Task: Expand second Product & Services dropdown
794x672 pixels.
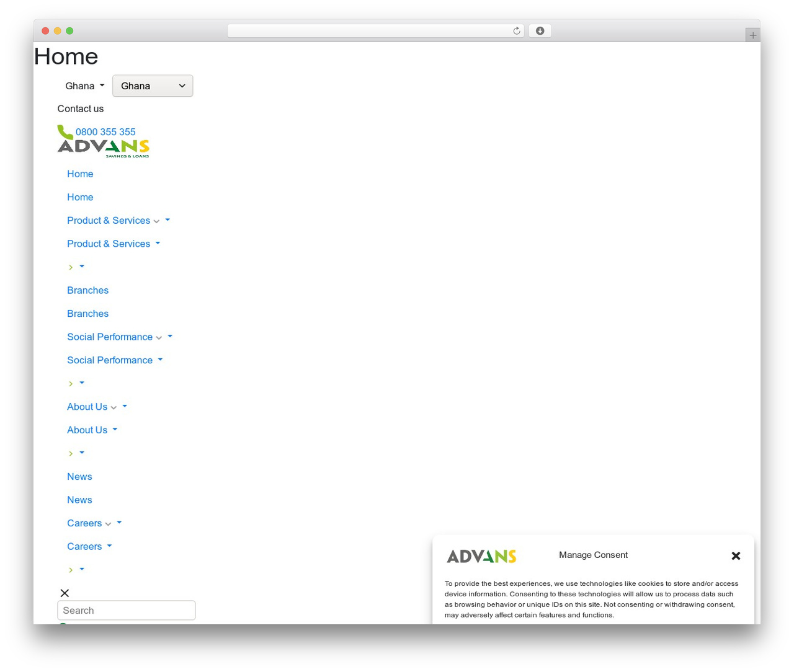Action: click(114, 244)
